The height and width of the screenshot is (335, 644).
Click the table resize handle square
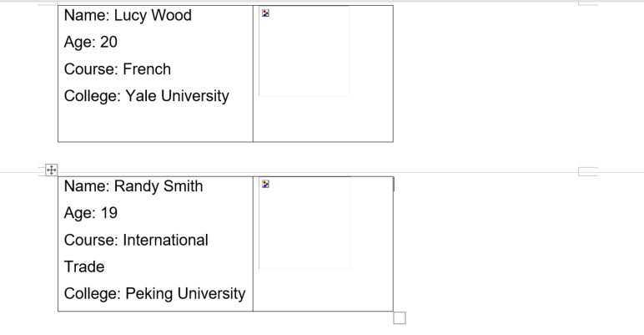(400, 318)
